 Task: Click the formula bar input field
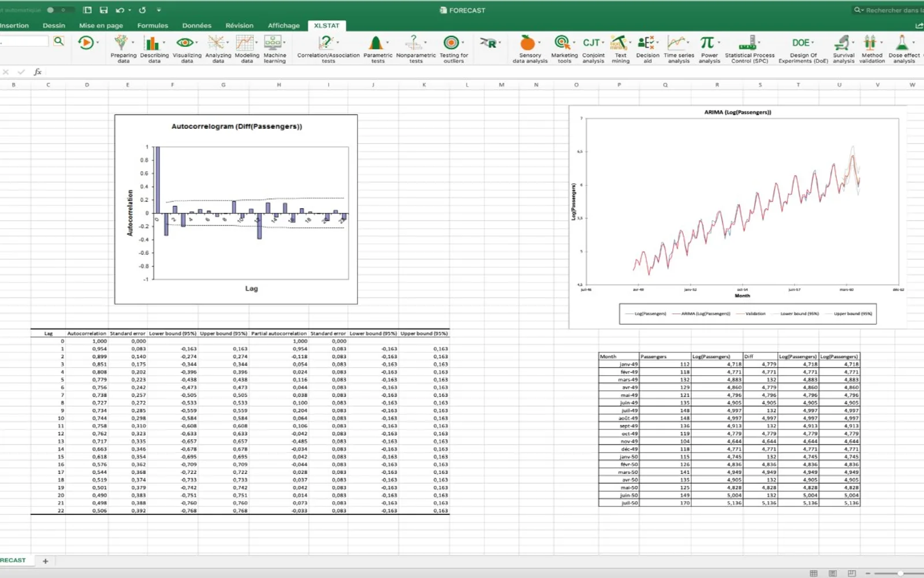pyautogui.click(x=484, y=72)
